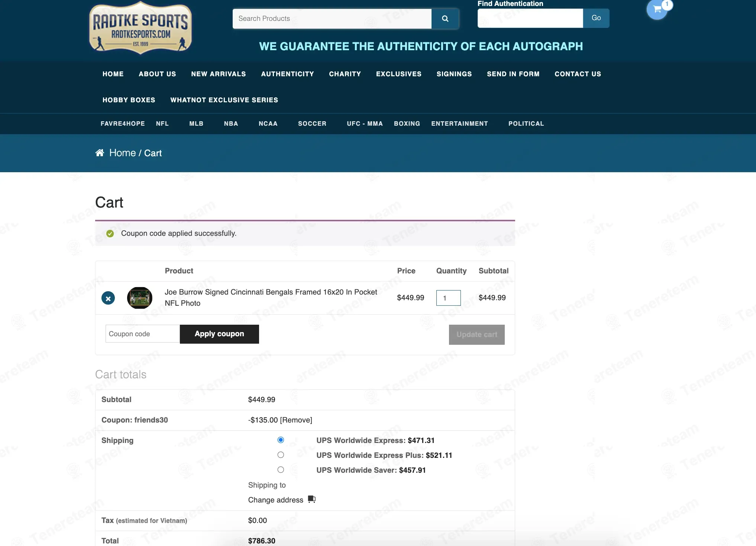Open the ABOUT US menu item
This screenshot has height=546, width=756.
pyautogui.click(x=157, y=74)
